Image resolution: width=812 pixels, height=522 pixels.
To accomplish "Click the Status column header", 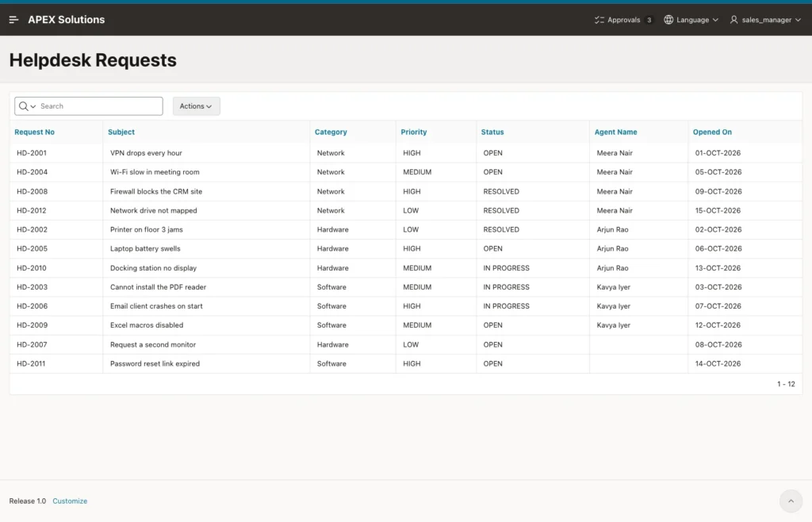I will (492, 132).
